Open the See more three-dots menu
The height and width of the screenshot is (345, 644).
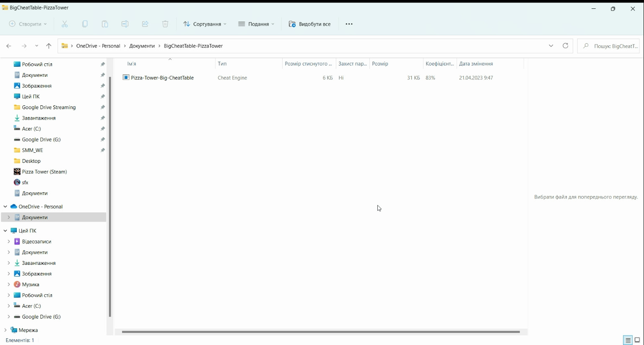(349, 24)
